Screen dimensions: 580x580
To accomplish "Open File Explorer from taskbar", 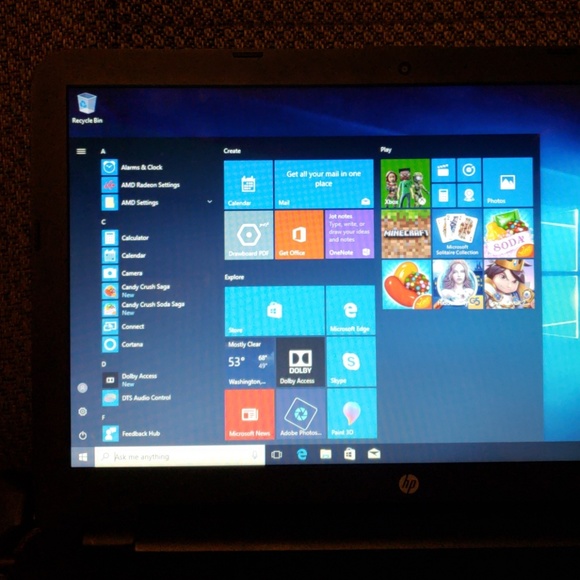I will (x=326, y=454).
